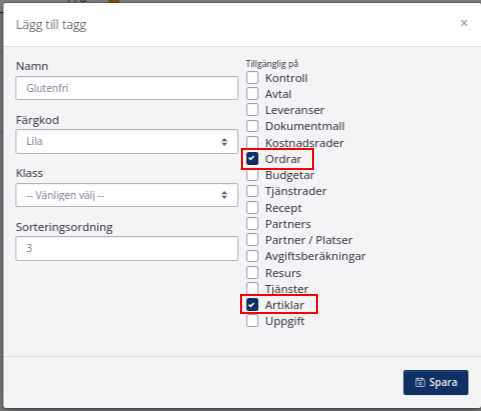Tick the Avtal checkbox
This screenshot has width=481, height=411.
pos(252,94)
